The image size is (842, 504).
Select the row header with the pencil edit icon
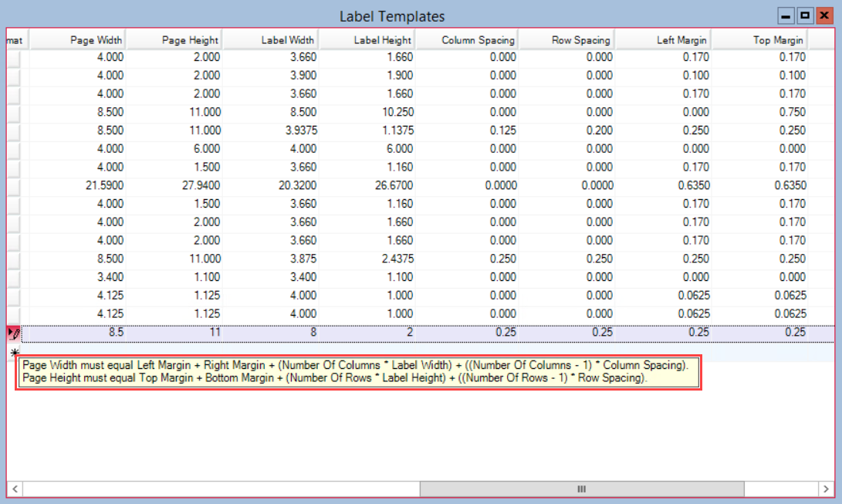(14, 333)
